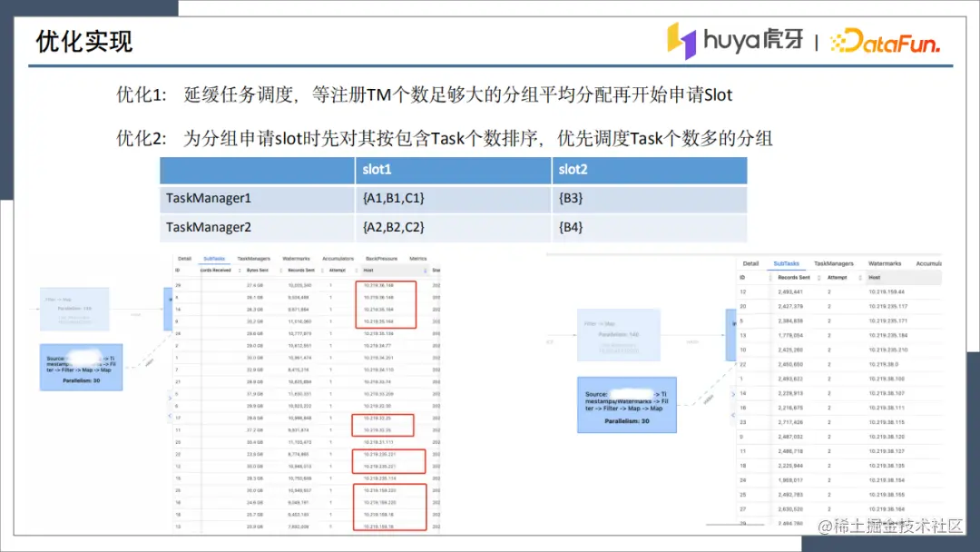Click host 10.219.38.0 in right table
This screenshot has width=980, height=552.
tap(883, 364)
